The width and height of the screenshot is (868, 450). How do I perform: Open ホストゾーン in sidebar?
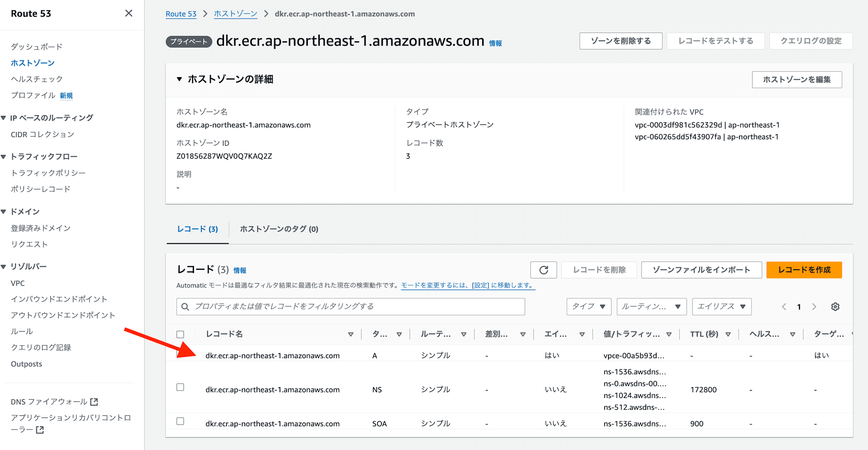point(33,63)
